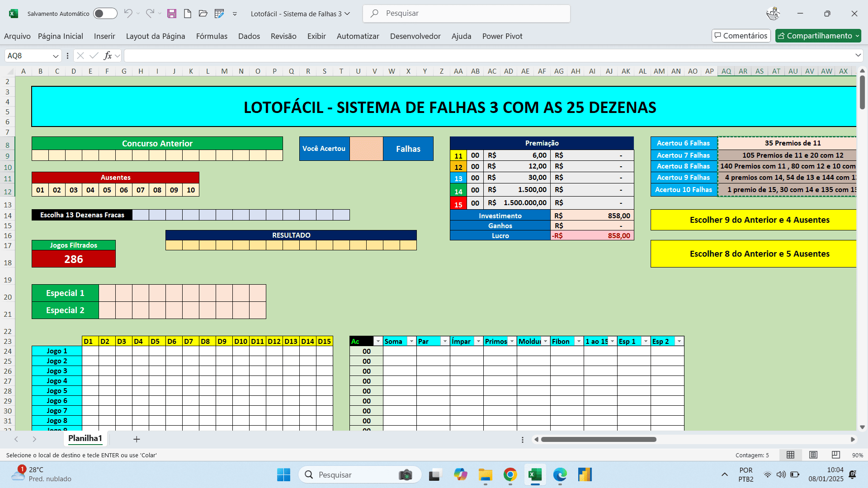Expand the formula bar chevron
The width and height of the screenshot is (868, 488).
[858, 55]
